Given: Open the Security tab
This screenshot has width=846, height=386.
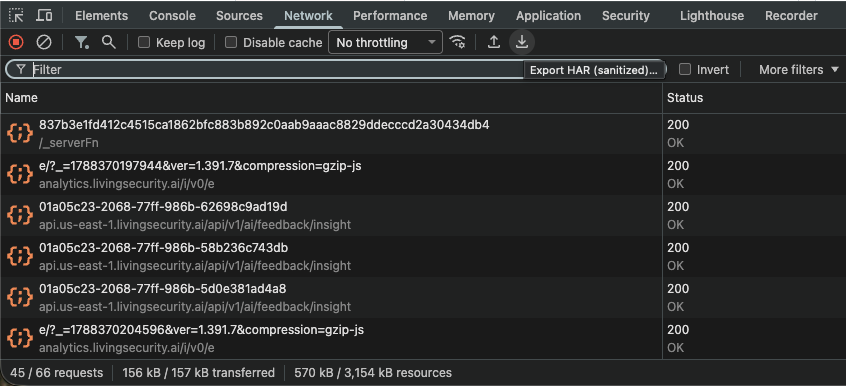Looking at the screenshot, I should [x=626, y=16].
